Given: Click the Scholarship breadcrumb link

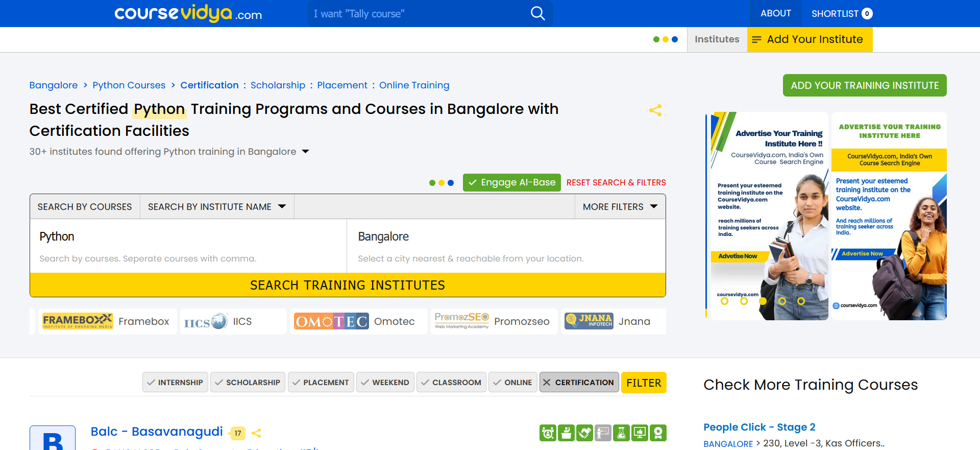Looking at the screenshot, I should pos(278,85).
